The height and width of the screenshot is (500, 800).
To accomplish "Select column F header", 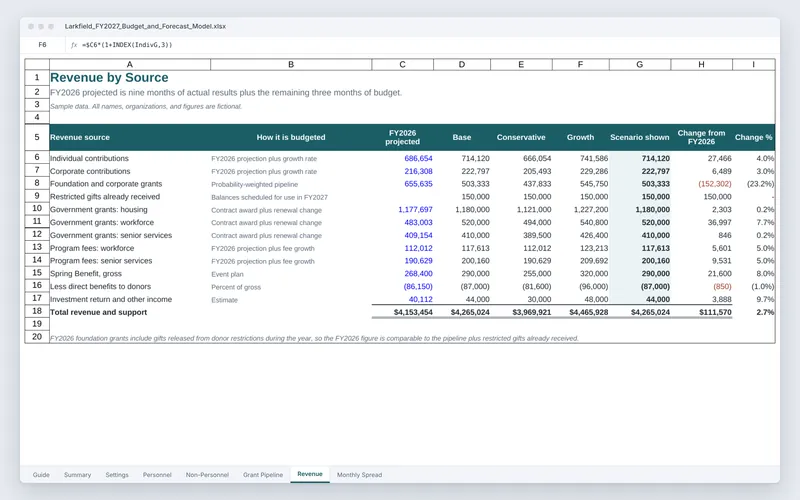I will pyautogui.click(x=580, y=64).
